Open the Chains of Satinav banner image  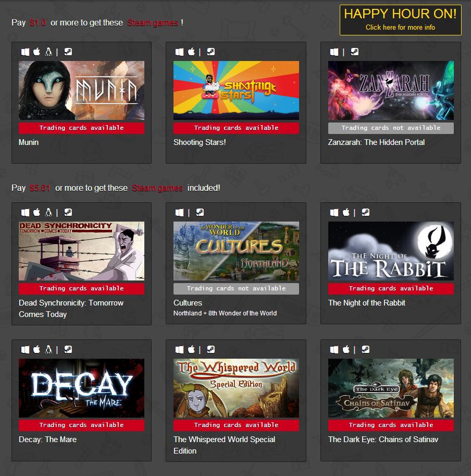(391, 388)
